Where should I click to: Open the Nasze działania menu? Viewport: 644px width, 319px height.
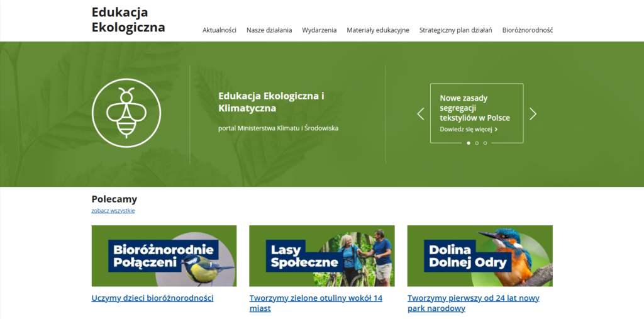coord(269,30)
